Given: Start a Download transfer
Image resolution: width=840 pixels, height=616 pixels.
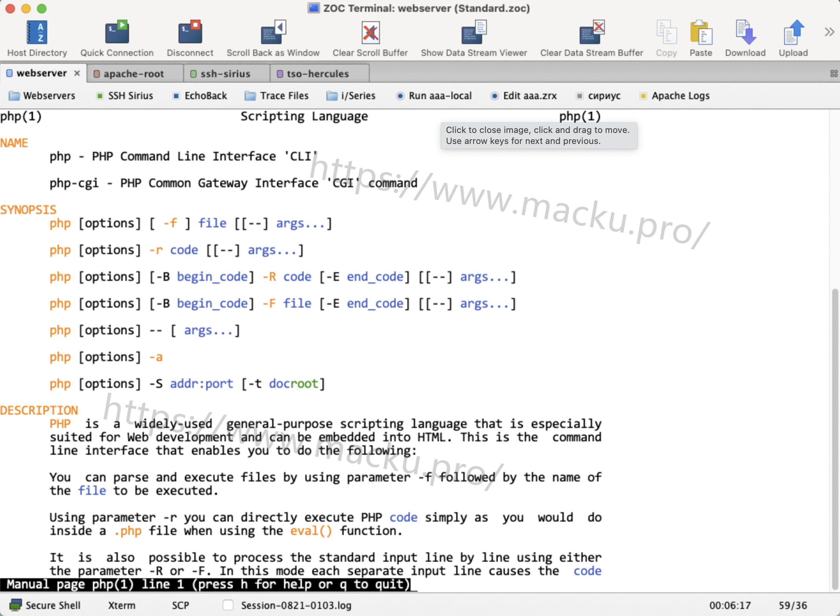Looking at the screenshot, I should pyautogui.click(x=745, y=38).
